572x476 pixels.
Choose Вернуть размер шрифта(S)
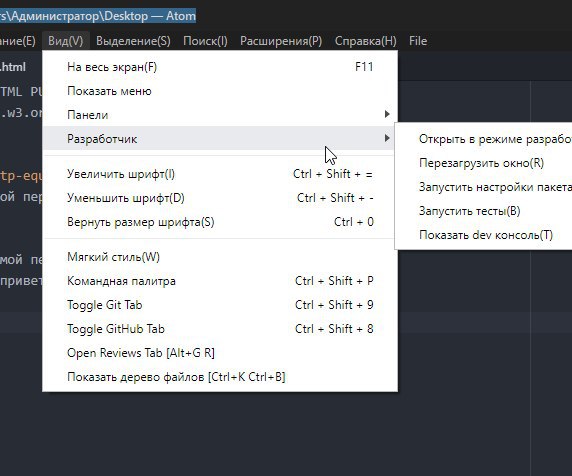pos(220,222)
